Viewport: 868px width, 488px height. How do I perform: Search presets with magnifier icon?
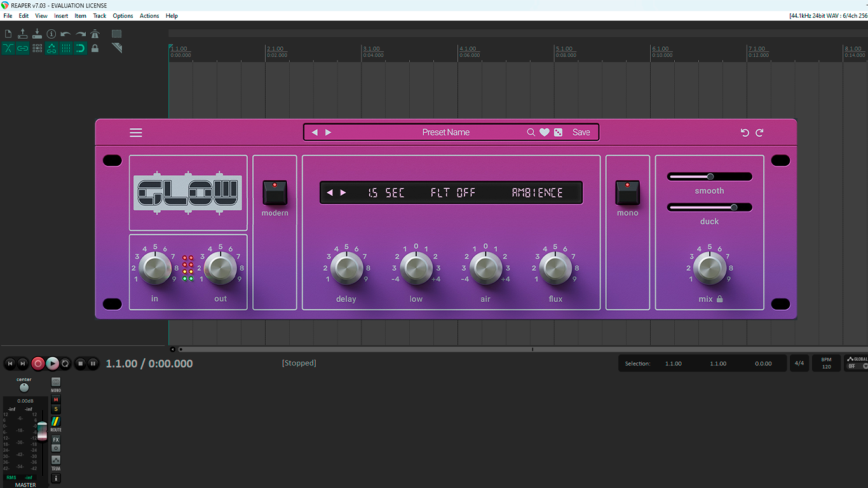tap(531, 132)
